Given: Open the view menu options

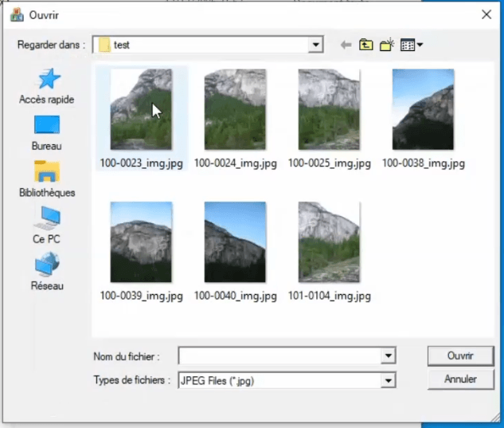Looking at the screenshot, I should click(x=412, y=45).
